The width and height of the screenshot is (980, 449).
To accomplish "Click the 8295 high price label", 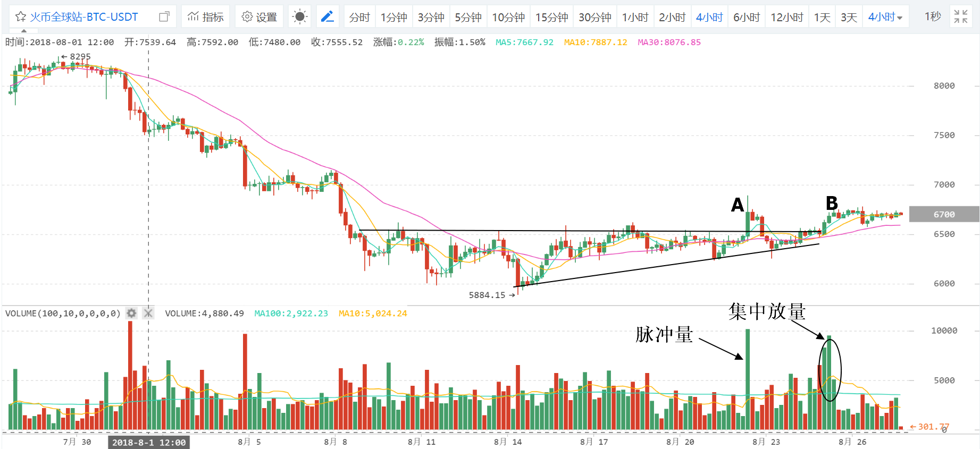I will click(80, 56).
